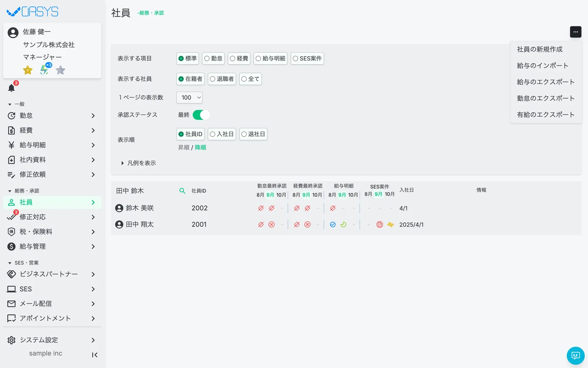Click employee ID 2001
This screenshot has width=588, height=368.
click(x=199, y=224)
